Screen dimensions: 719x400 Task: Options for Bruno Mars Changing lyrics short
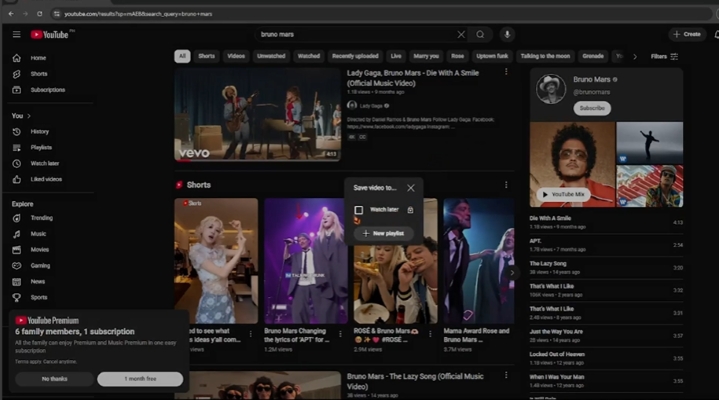340,334
